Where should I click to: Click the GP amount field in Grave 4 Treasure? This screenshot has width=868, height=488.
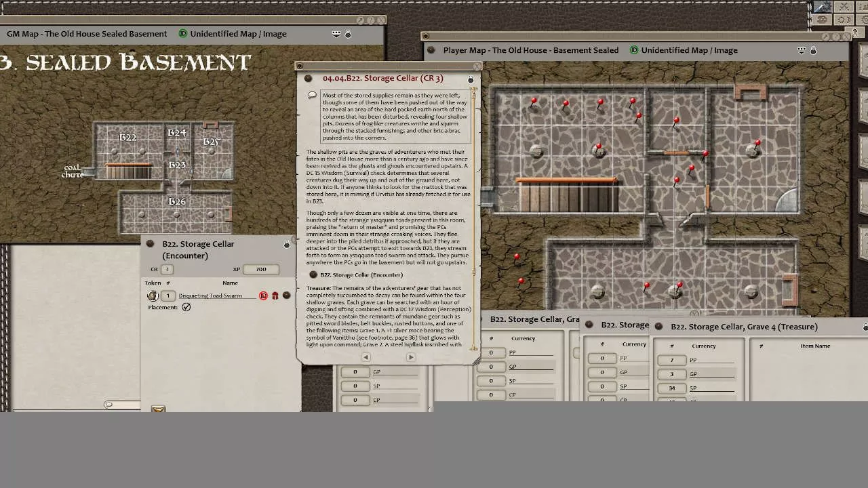(672, 374)
